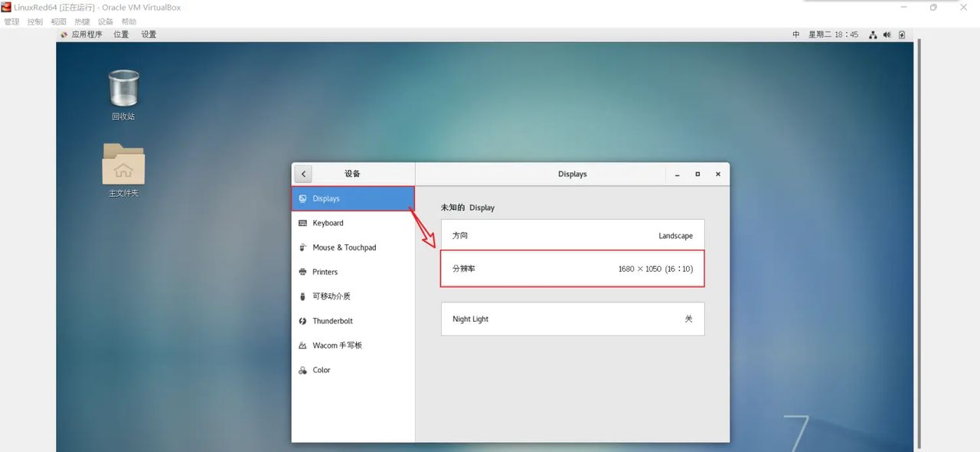Open the 可移动介质 settings panel

pos(331,296)
